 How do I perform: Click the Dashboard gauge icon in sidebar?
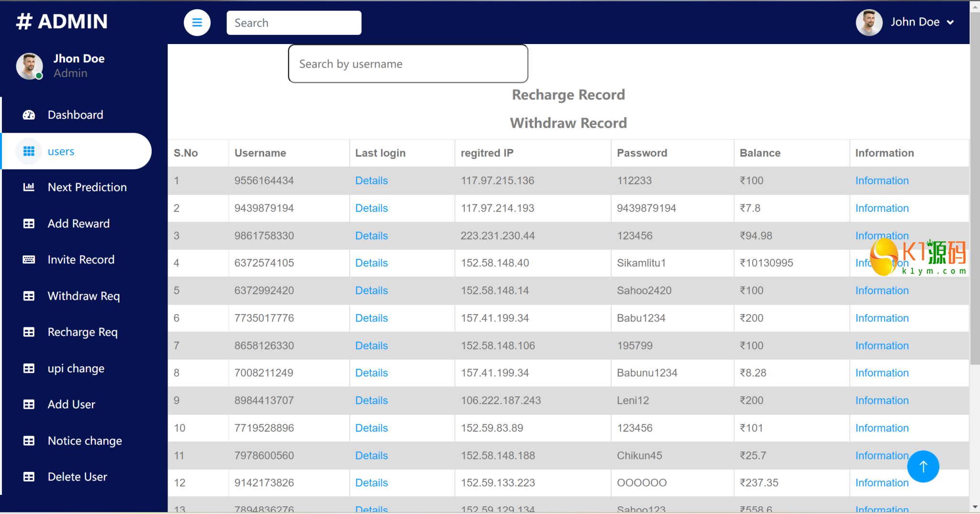pos(29,115)
